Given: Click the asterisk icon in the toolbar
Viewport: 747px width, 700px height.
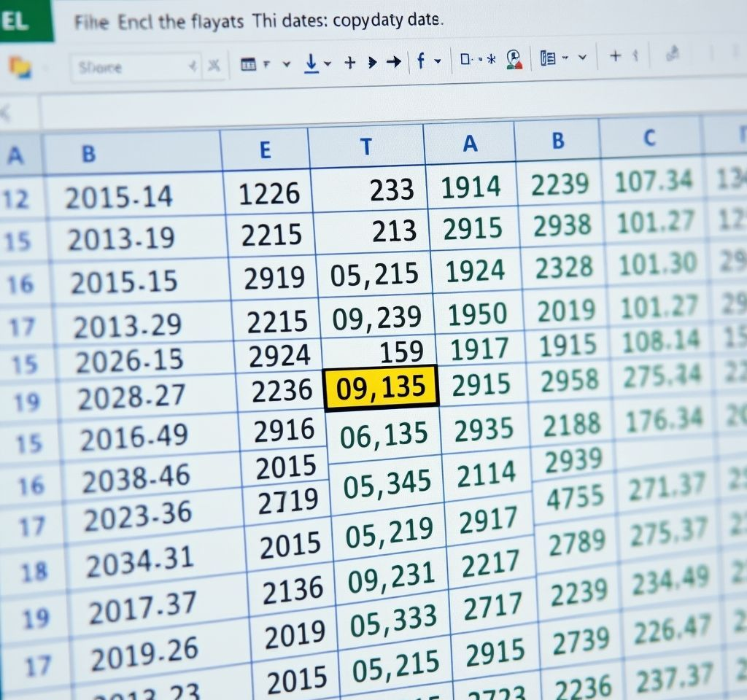Looking at the screenshot, I should (x=492, y=59).
